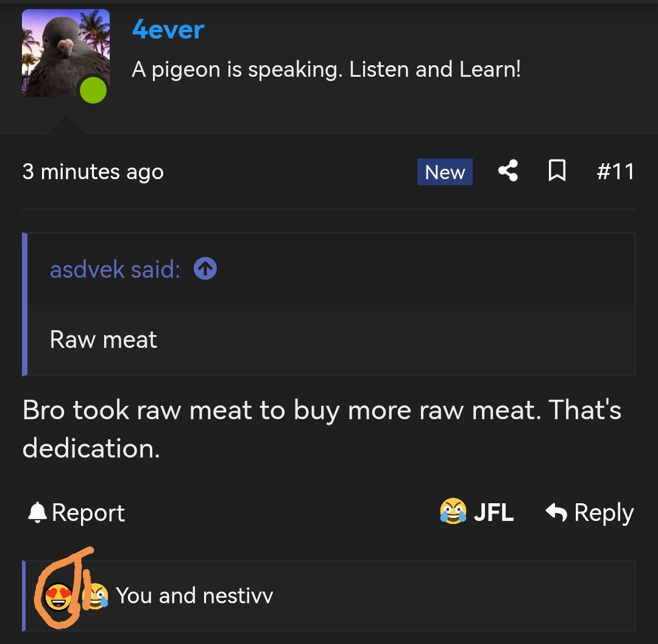Open the 4ever username profile link
Screen dimensions: 658x644
tap(168, 29)
